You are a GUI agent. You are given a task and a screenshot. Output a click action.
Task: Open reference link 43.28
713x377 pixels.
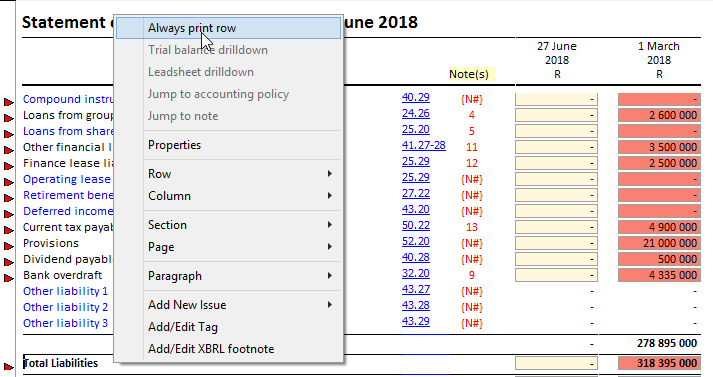tap(416, 305)
